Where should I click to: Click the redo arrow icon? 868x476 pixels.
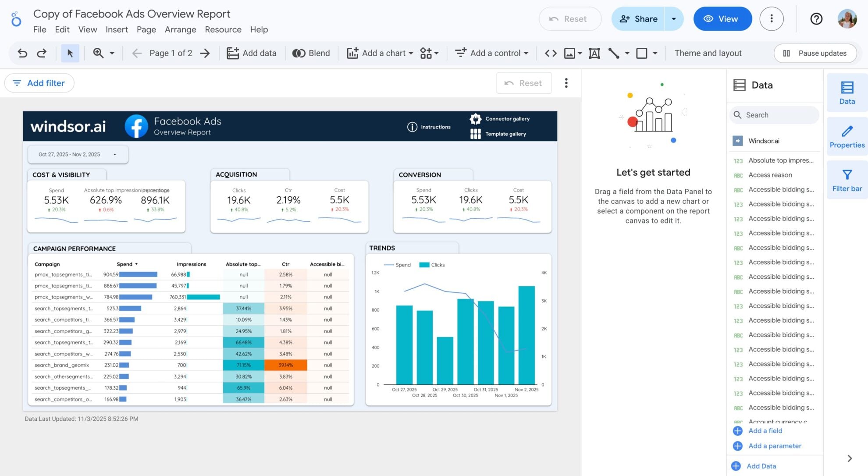pyautogui.click(x=42, y=53)
